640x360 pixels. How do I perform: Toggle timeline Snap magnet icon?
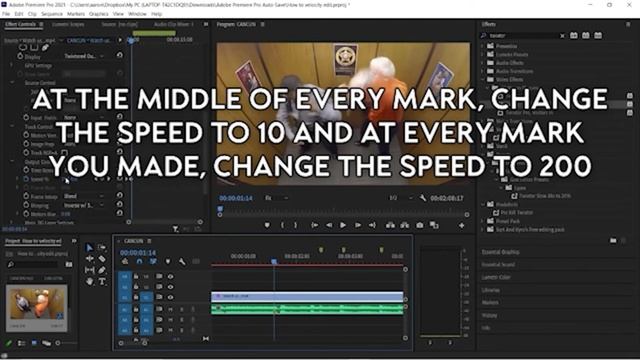coord(139,262)
